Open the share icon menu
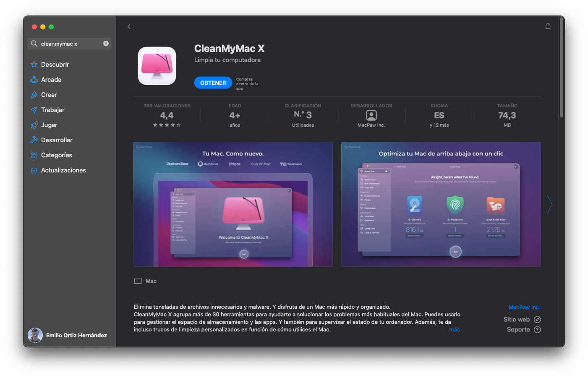The image size is (588, 378). click(548, 26)
